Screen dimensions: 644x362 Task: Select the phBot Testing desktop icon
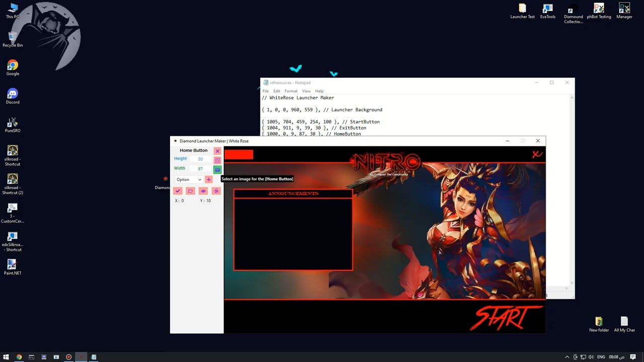[x=599, y=11]
